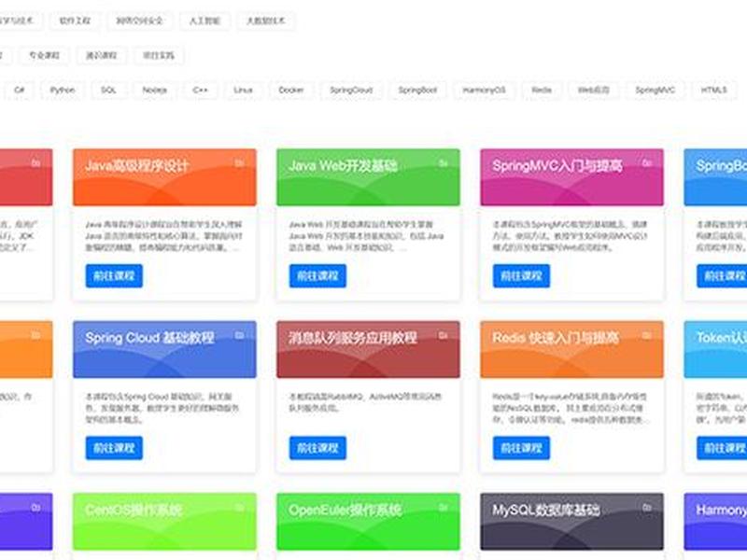The width and height of the screenshot is (747, 560).
Task: Click the Redis 快速入门与提高 description text
Action: 571,408
